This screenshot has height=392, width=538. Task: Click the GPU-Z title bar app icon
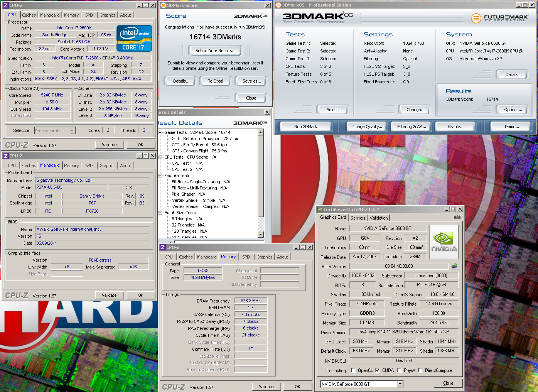(x=320, y=210)
